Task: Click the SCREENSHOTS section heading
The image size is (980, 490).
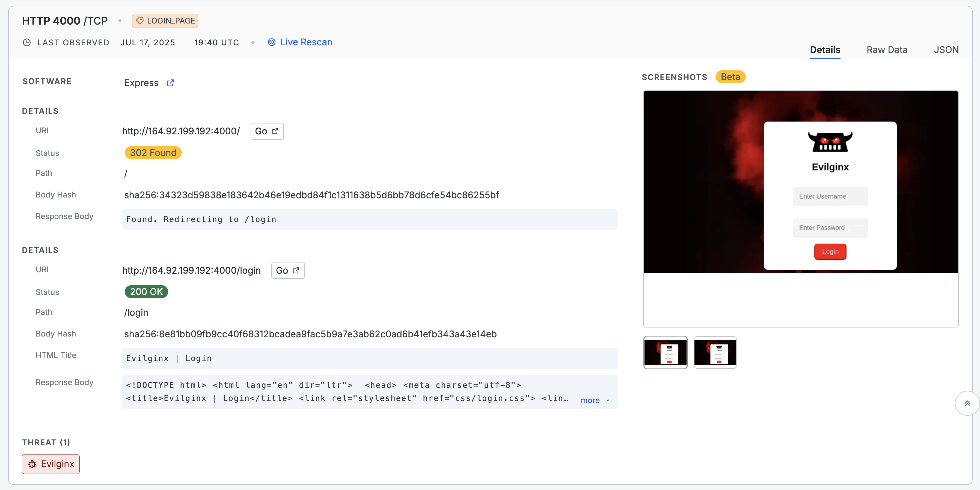Action: (675, 77)
